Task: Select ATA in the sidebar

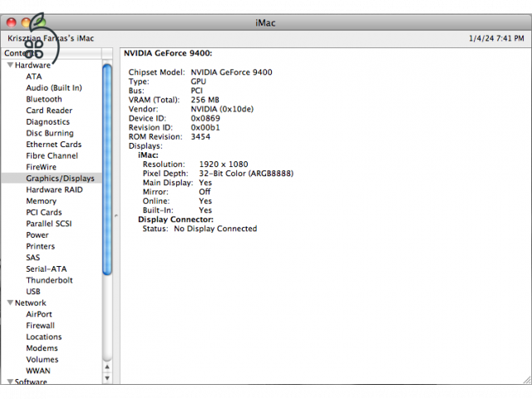Action: tap(34, 76)
